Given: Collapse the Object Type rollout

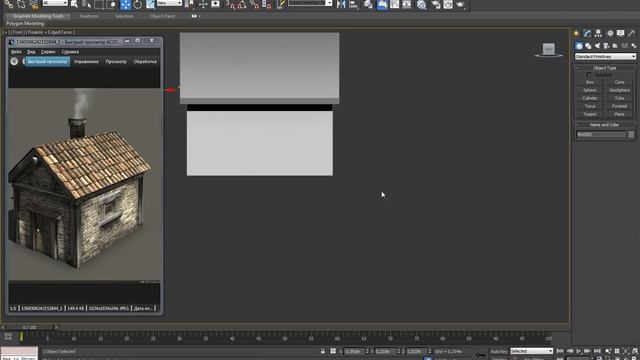Looking at the screenshot, I should 605,68.
